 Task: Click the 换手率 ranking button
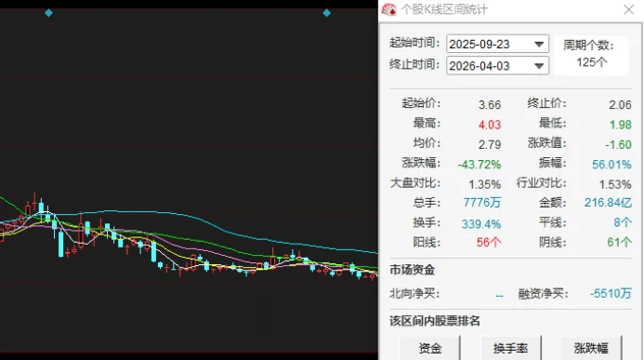click(x=510, y=348)
